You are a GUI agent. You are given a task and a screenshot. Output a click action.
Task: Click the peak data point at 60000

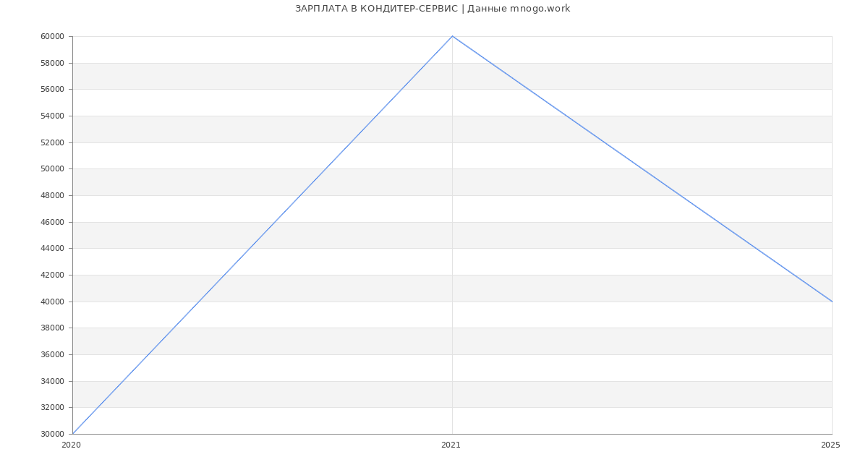(x=452, y=36)
